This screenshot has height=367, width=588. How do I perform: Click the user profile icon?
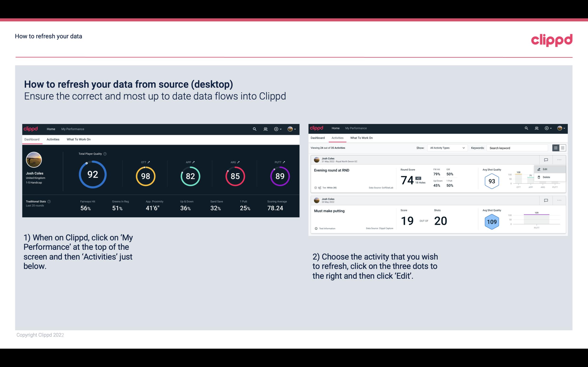(290, 128)
